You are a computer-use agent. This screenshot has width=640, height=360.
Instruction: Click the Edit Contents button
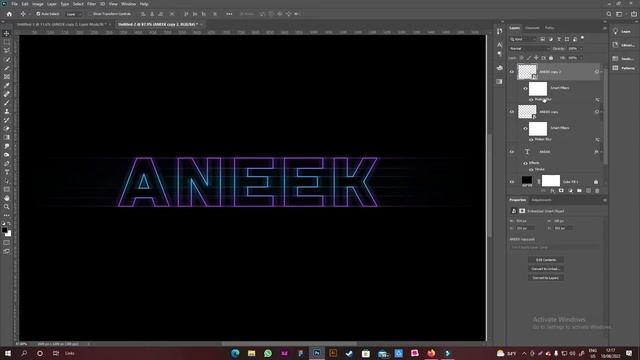546,260
